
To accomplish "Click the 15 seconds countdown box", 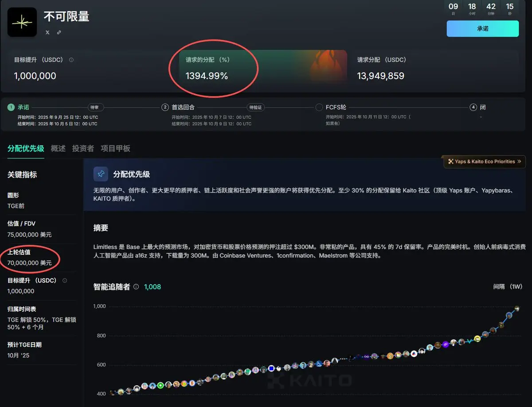I will coord(510,8).
